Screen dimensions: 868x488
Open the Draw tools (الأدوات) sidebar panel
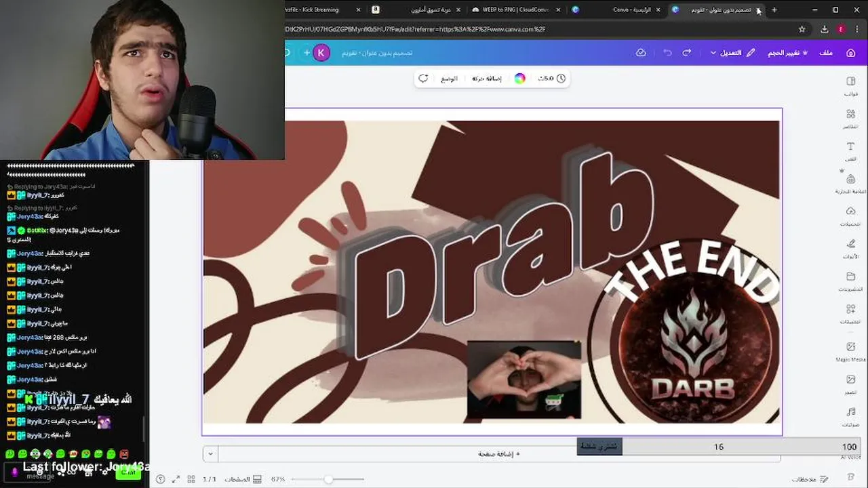[851, 249]
